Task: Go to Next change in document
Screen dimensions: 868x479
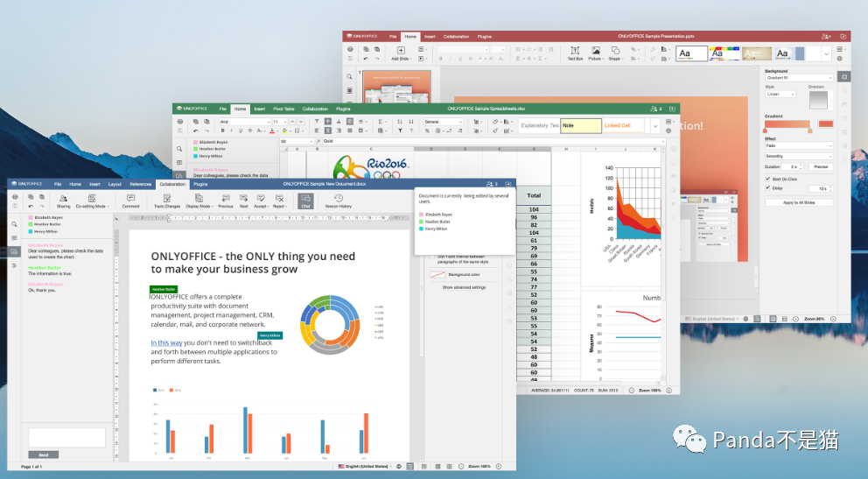Action: tap(243, 201)
